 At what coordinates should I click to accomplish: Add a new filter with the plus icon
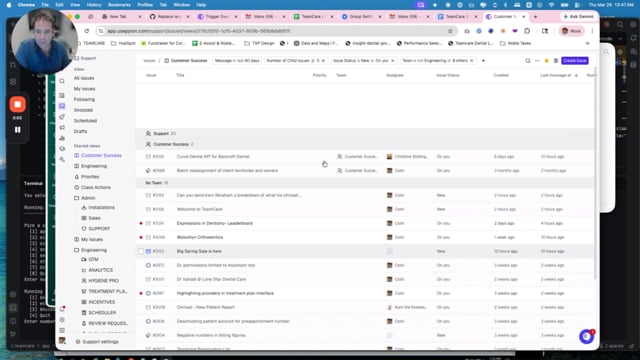tap(483, 60)
